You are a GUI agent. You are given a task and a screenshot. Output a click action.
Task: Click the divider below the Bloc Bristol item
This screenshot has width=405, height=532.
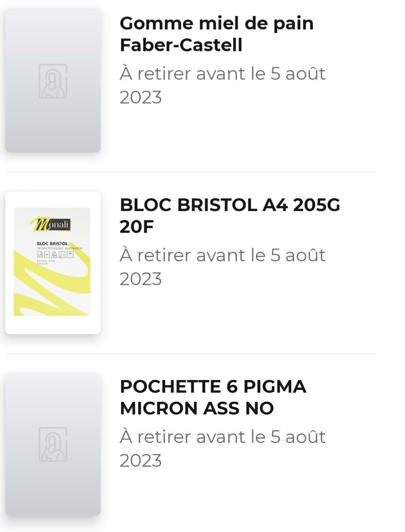coord(191,353)
